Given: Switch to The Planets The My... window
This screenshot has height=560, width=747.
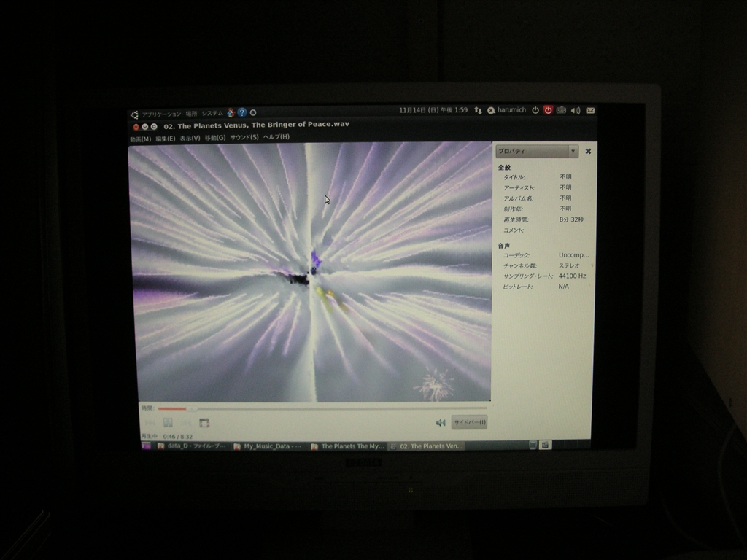Looking at the screenshot, I should (x=347, y=446).
